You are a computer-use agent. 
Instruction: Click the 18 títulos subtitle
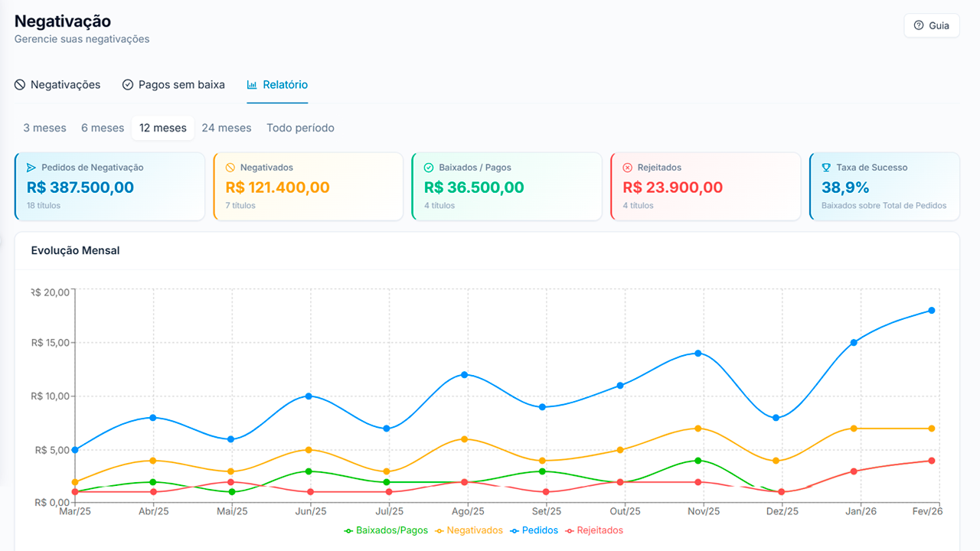[x=44, y=206]
